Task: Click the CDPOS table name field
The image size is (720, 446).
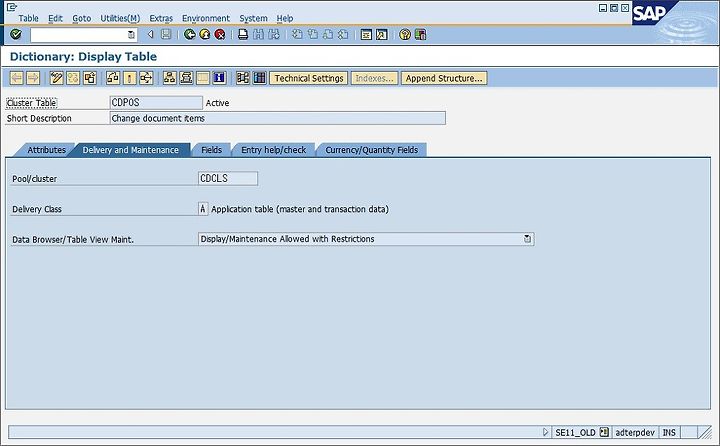Action: (156, 102)
